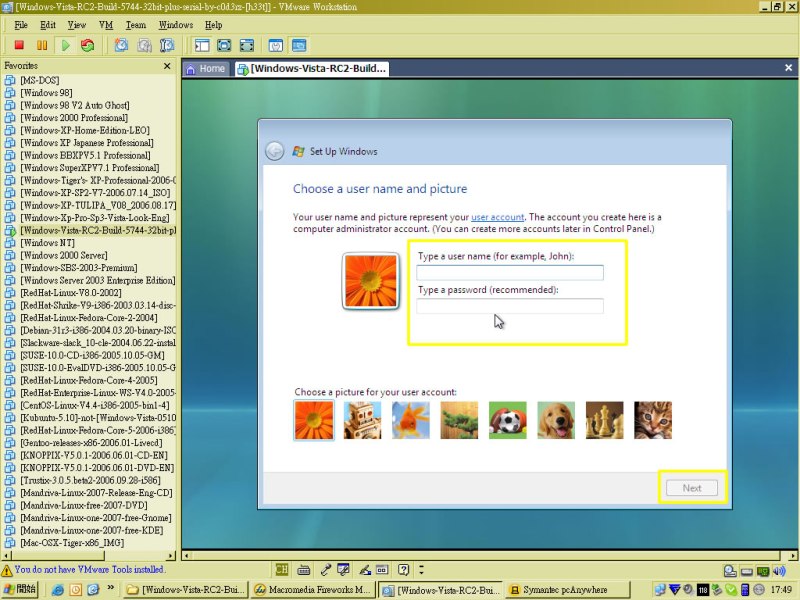Click the back arrow in Set Up Windows
This screenshot has height=600, width=800.
tap(274, 151)
